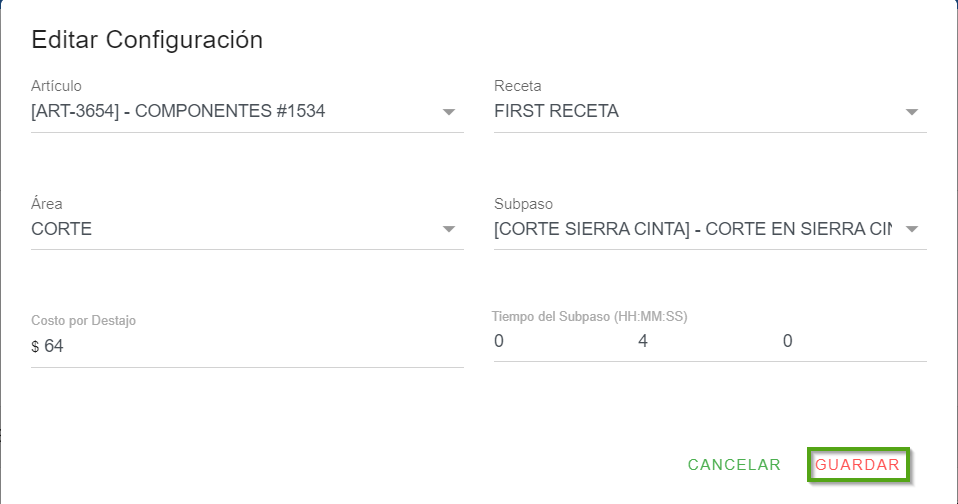Click the CORTE value in Área

pyautogui.click(x=62, y=229)
